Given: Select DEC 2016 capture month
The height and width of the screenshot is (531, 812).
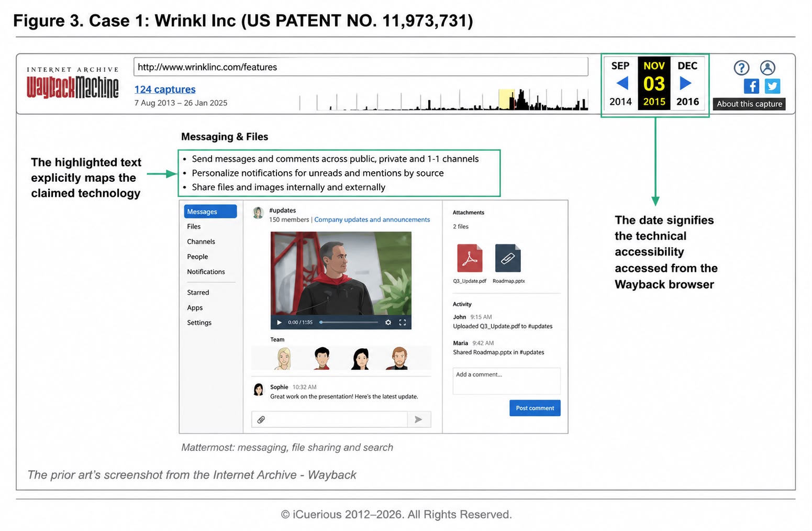Looking at the screenshot, I should tap(687, 83).
